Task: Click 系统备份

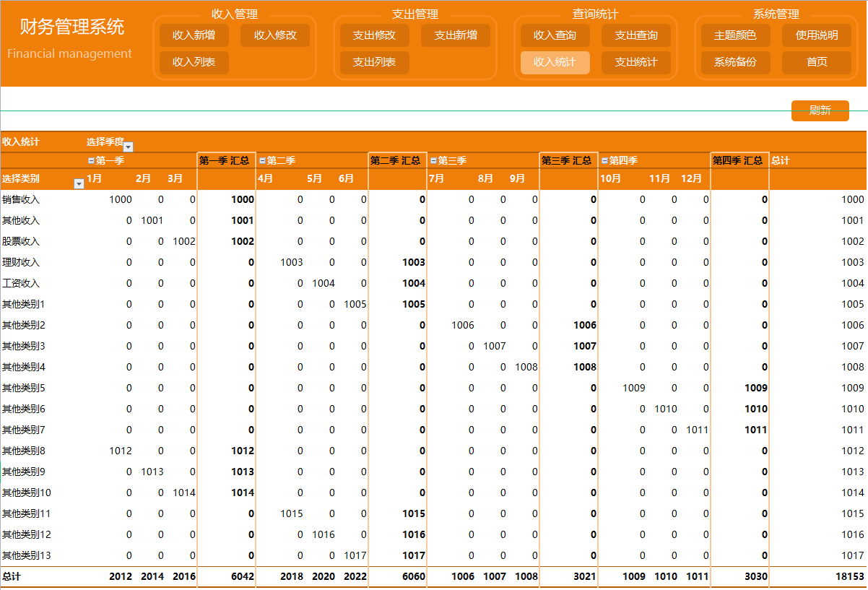Action: (736, 62)
